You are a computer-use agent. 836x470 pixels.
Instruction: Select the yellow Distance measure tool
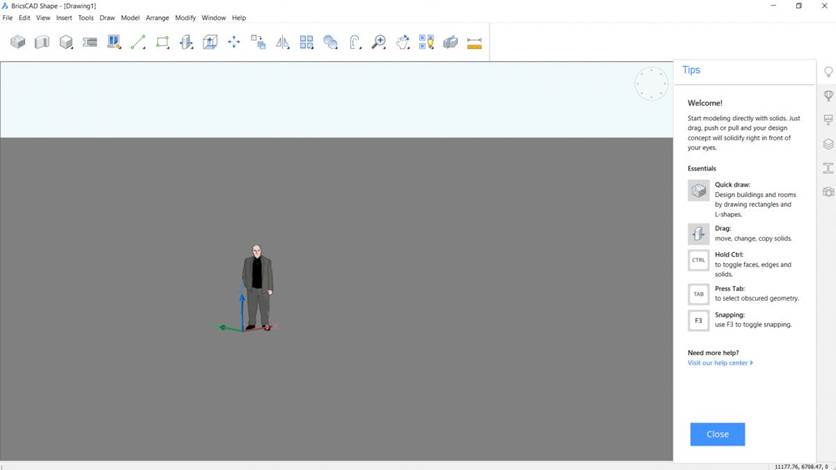[x=475, y=43]
